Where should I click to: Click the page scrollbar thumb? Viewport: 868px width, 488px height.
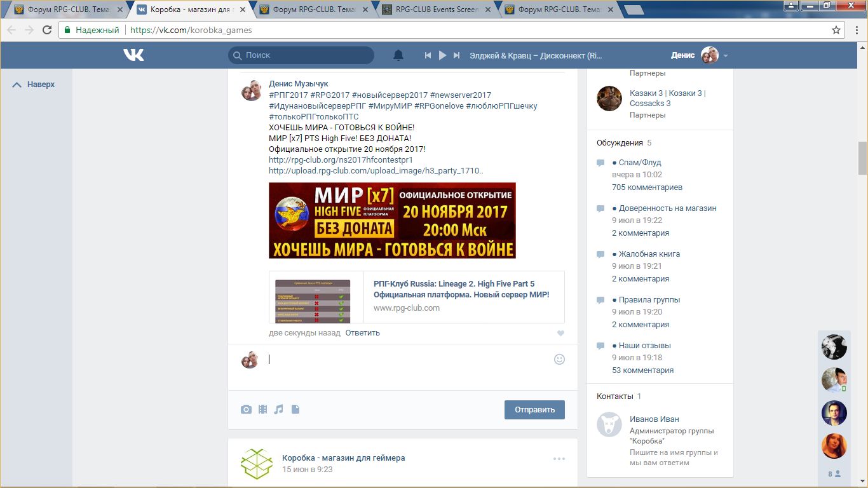862,158
